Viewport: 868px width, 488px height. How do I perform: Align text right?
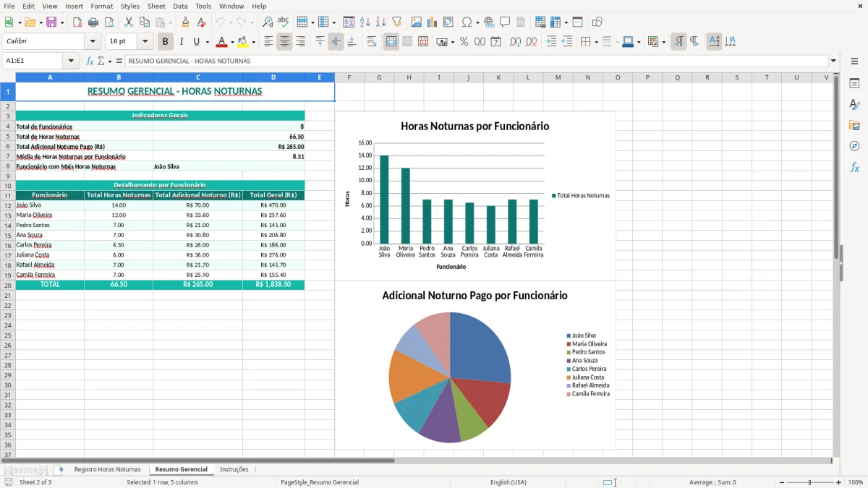(x=300, y=42)
